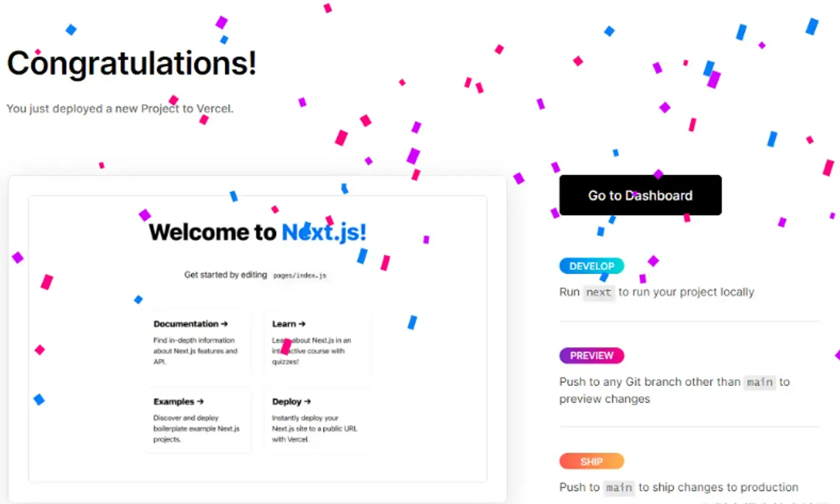
Task: Click the main code label under PREVIEW
Action: 760,382
